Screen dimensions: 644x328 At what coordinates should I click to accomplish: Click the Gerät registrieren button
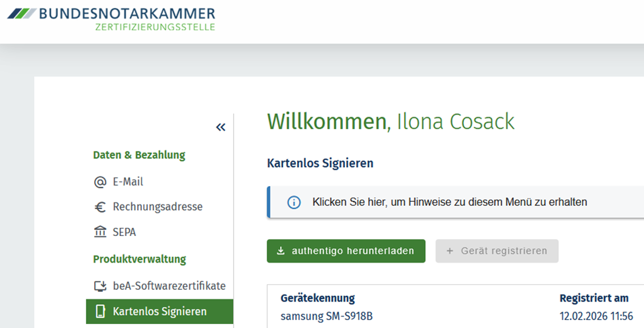497,251
